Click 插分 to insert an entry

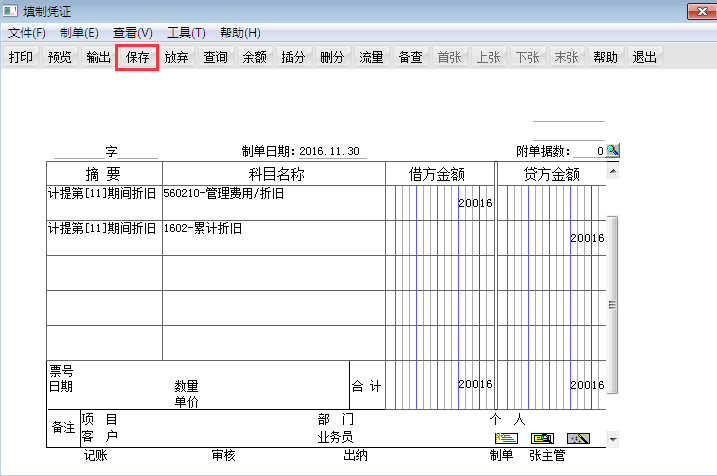(293, 57)
